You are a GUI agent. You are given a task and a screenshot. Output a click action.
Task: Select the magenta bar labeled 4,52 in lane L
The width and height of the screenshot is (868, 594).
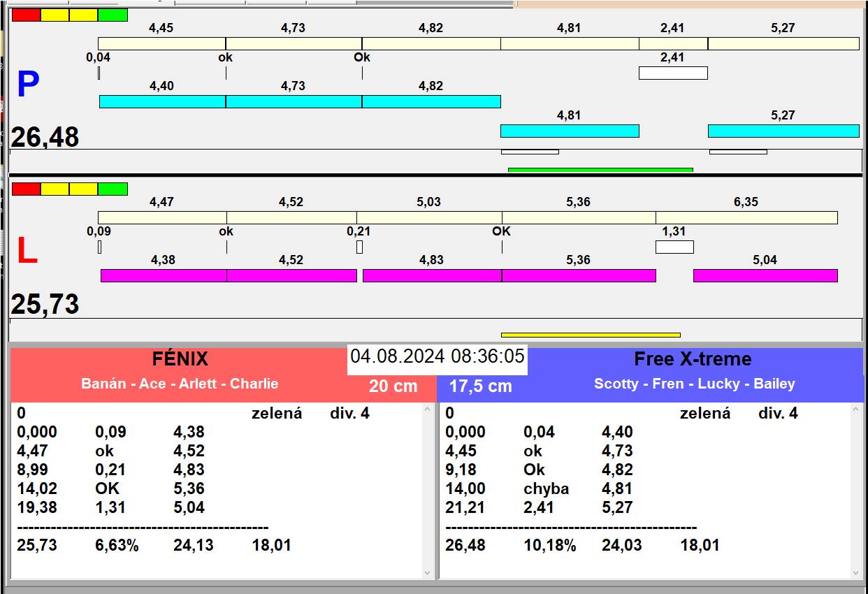292,275
